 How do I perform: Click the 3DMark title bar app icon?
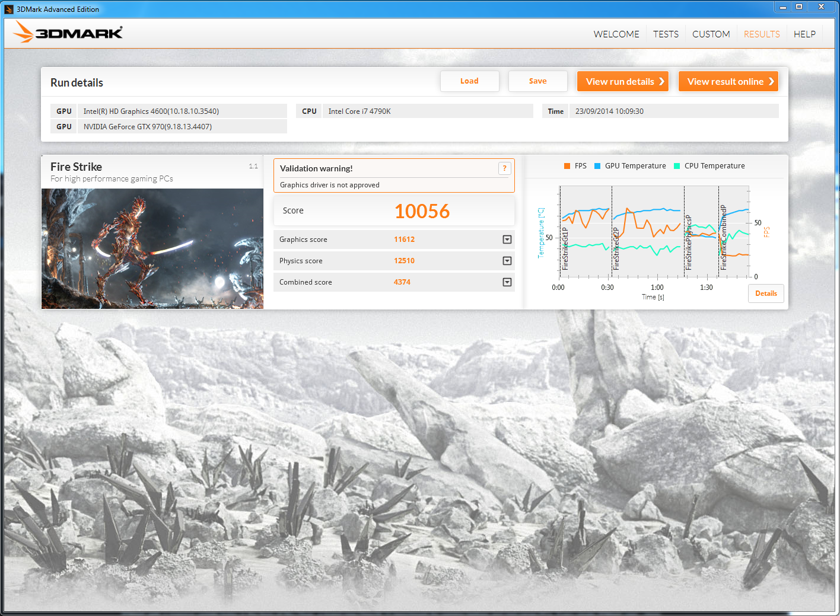9,9
